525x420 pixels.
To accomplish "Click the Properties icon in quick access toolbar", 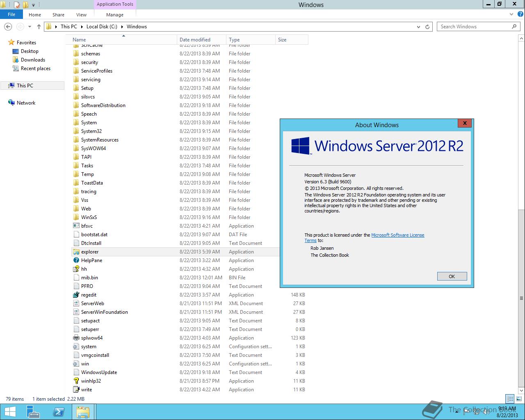I will pos(16,5).
